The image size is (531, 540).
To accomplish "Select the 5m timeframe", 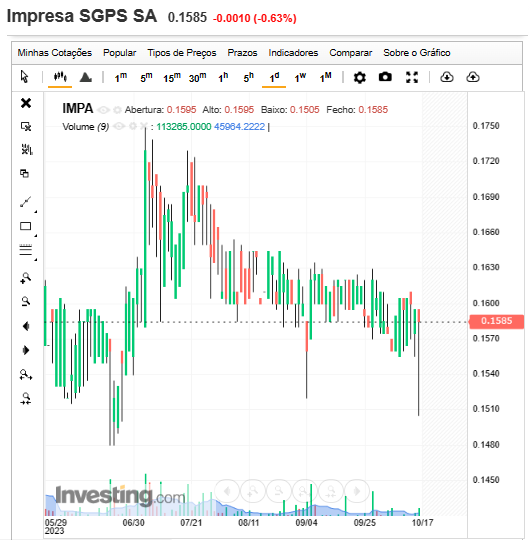I will 146,77.
